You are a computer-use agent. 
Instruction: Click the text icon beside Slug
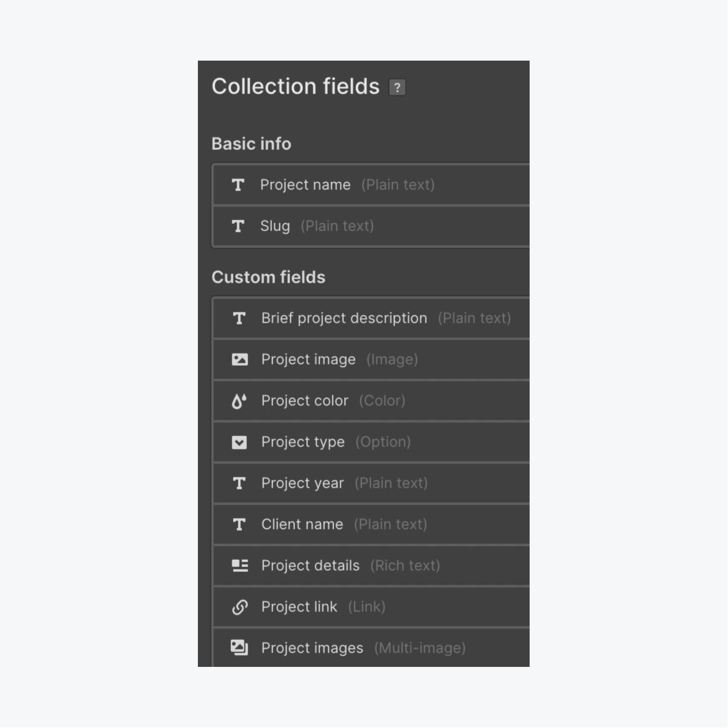pos(238,226)
